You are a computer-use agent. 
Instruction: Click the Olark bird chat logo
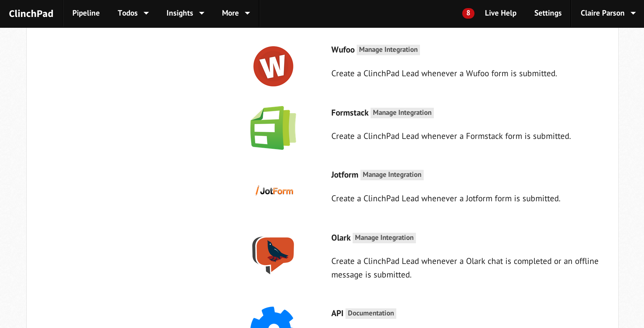tap(273, 255)
